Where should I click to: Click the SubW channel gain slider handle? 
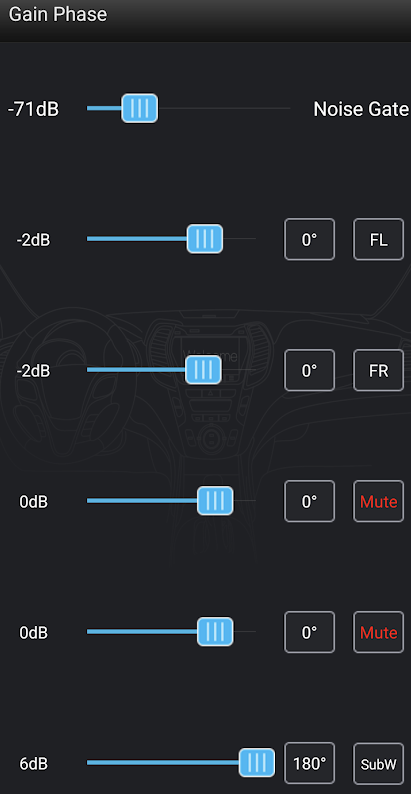pyautogui.click(x=257, y=762)
